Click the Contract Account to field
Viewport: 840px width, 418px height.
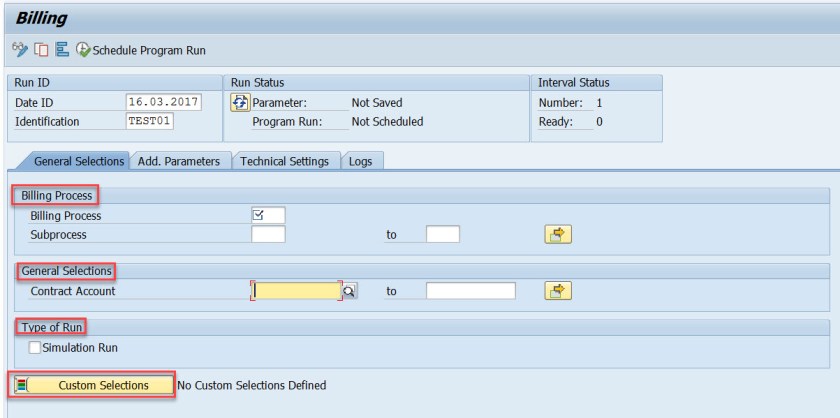point(471,290)
